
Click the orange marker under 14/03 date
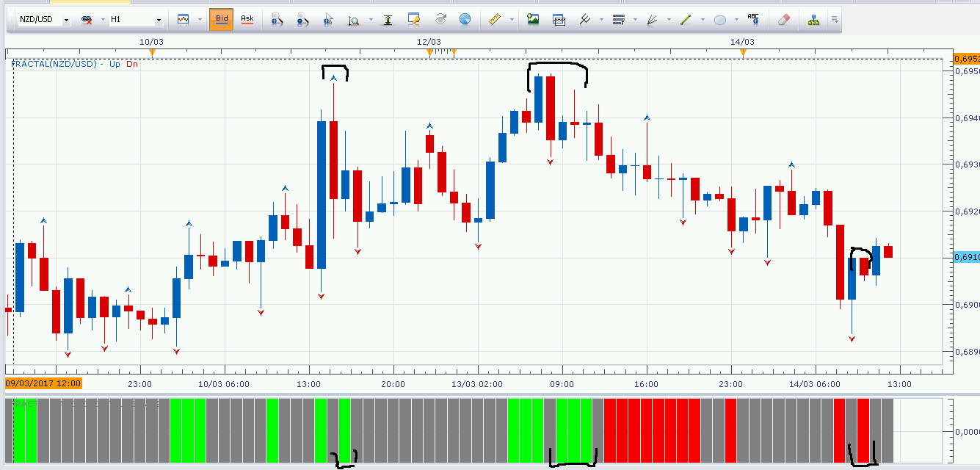coord(743,52)
